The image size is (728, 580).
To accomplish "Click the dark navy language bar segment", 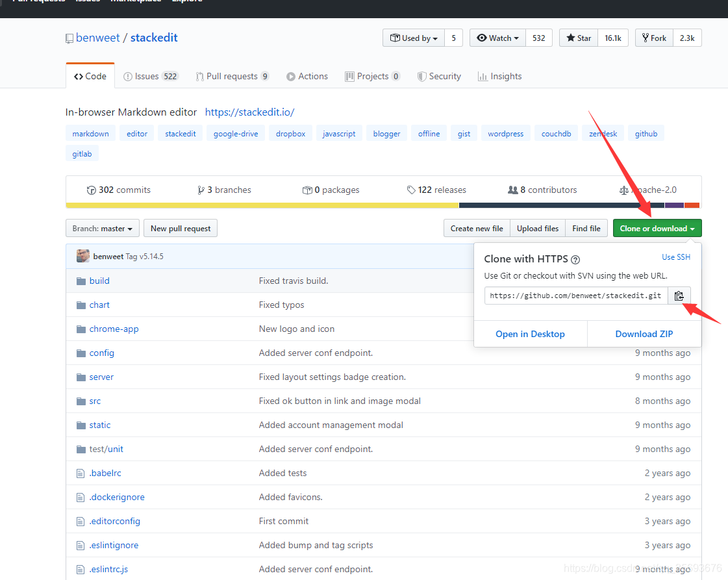I will [x=562, y=205].
